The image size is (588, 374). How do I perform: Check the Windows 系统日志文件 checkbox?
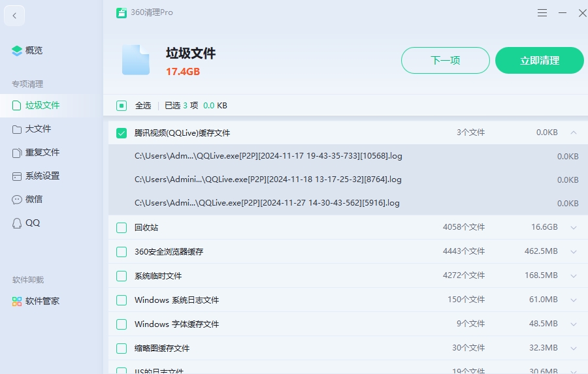[122, 300]
